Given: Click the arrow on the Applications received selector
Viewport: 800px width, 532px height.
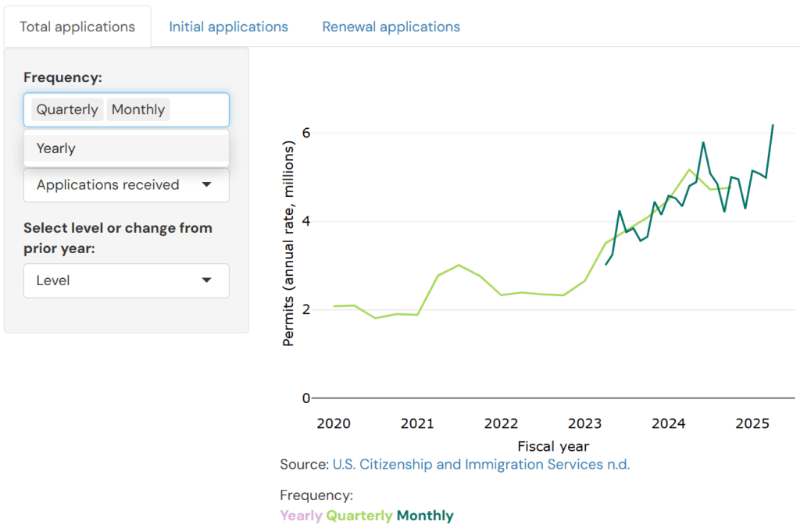Looking at the screenshot, I should tap(206, 184).
